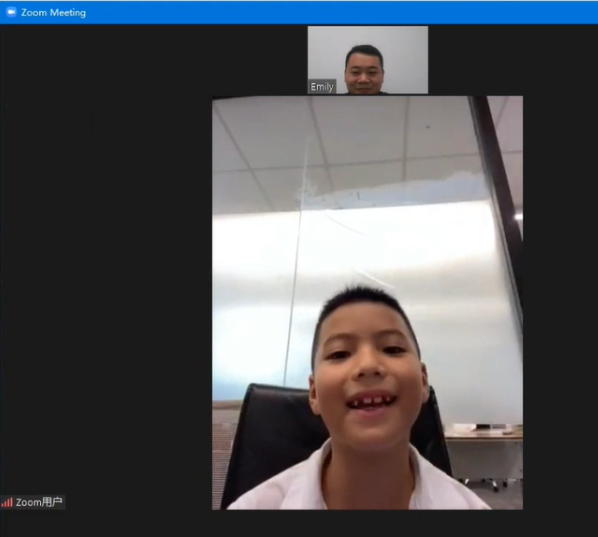The image size is (598, 537).
Task: Click dark strip below the main video
Action: 367,523
